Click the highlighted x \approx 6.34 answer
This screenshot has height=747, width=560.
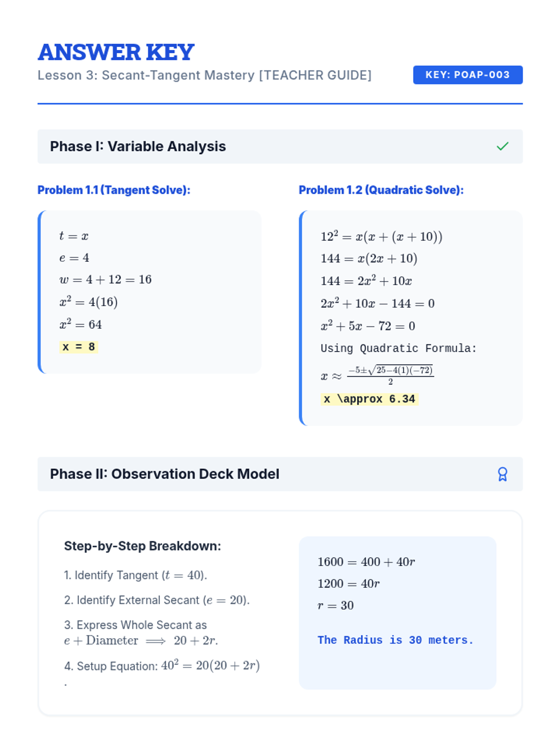[x=369, y=399]
